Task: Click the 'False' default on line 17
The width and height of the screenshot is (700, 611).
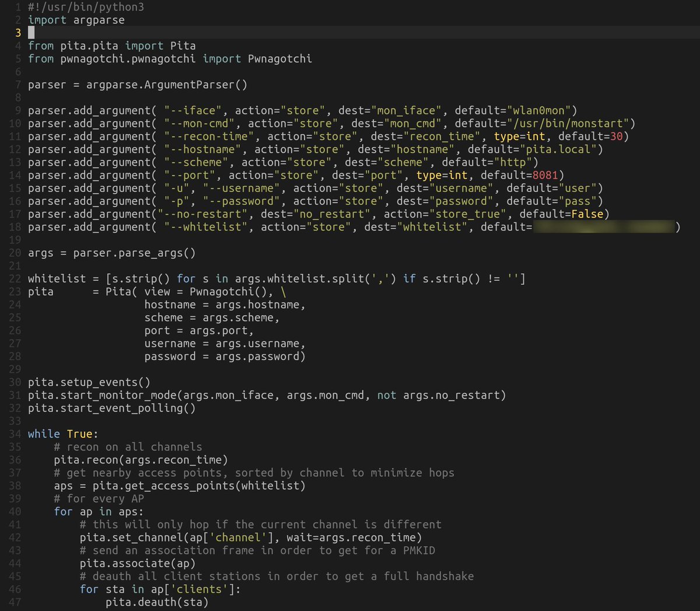Action: (587, 214)
